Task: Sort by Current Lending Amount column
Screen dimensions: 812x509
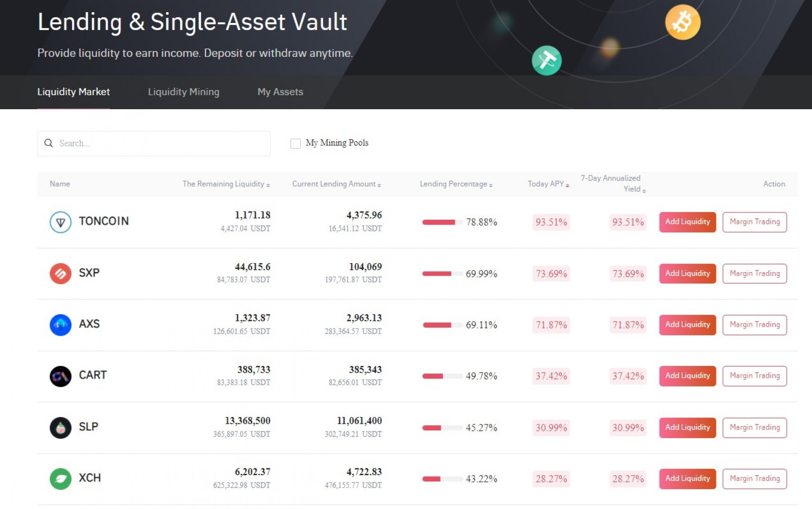Action: tap(336, 184)
